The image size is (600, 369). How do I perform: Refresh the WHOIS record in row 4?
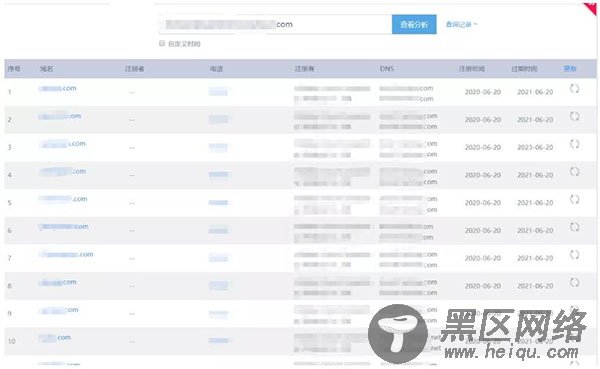574,171
